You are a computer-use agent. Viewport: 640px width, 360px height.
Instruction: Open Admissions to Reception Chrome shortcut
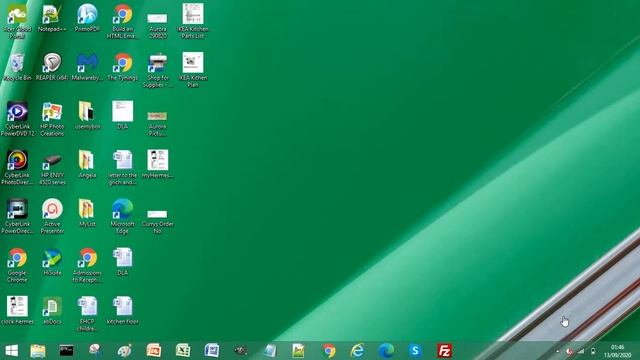click(x=87, y=264)
